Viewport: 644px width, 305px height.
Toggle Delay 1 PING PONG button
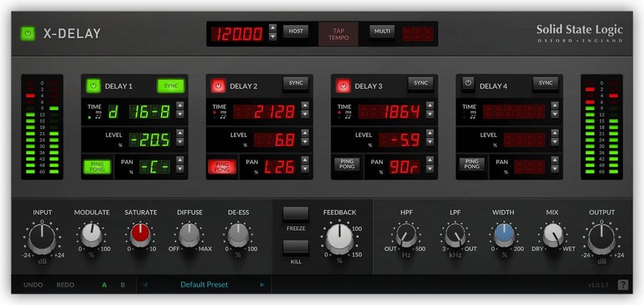97,167
